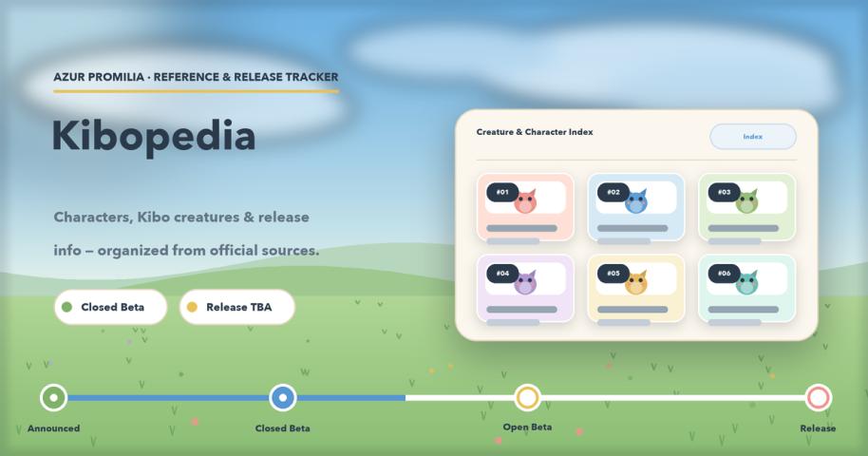Image resolution: width=868 pixels, height=456 pixels.
Task: Open creature card #04 with the purple Kibo
Action: 525,288
